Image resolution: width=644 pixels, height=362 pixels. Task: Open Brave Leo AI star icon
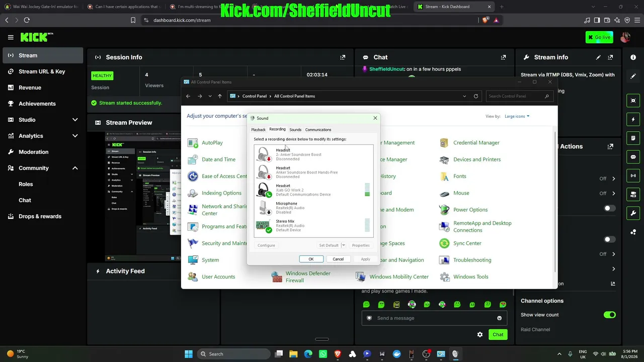(617, 20)
